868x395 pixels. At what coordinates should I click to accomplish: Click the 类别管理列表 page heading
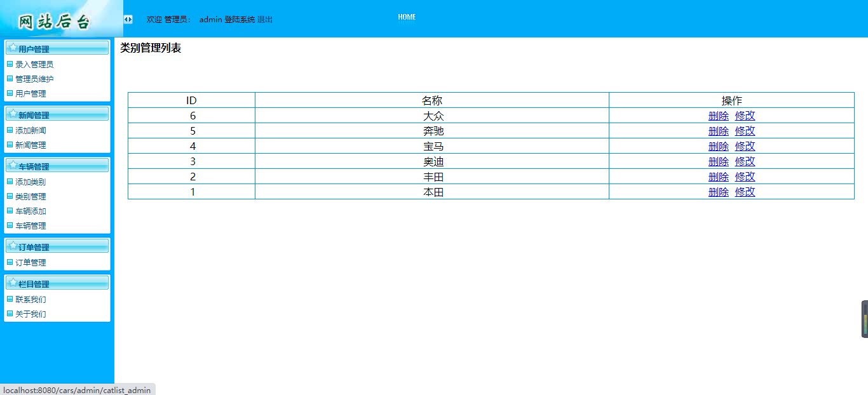pyautogui.click(x=151, y=48)
